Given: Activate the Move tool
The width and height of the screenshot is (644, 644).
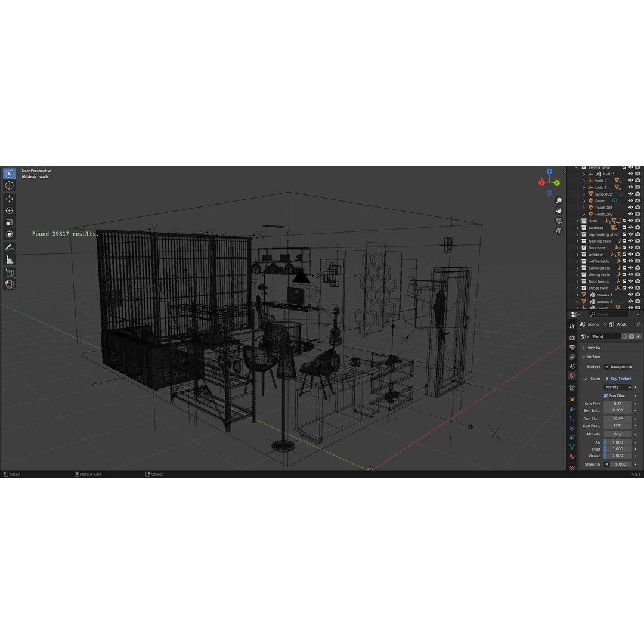Looking at the screenshot, I should pos(10,199).
